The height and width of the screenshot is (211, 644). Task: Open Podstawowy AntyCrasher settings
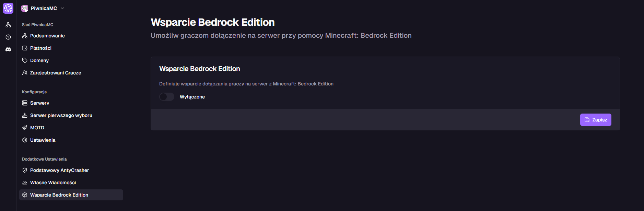(71, 170)
